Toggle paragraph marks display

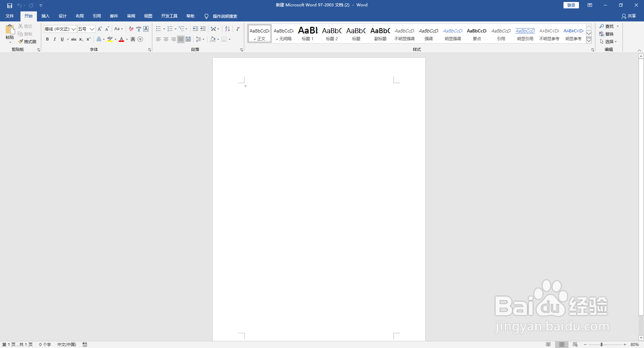(237, 29)
